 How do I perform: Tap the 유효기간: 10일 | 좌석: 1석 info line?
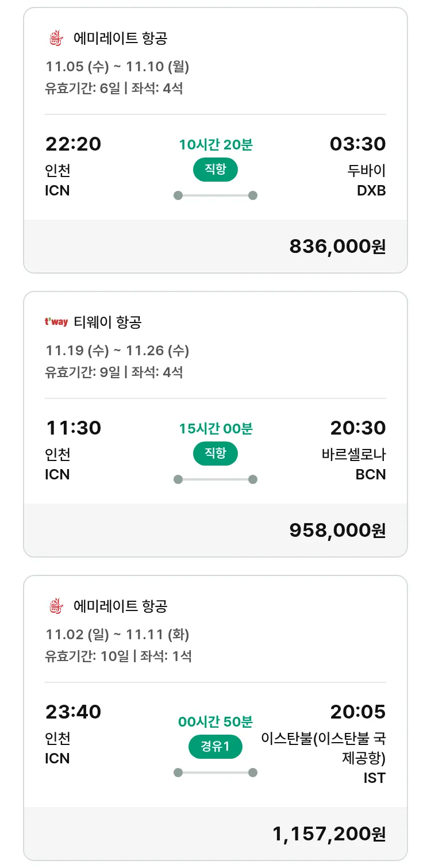click(118, 656)
